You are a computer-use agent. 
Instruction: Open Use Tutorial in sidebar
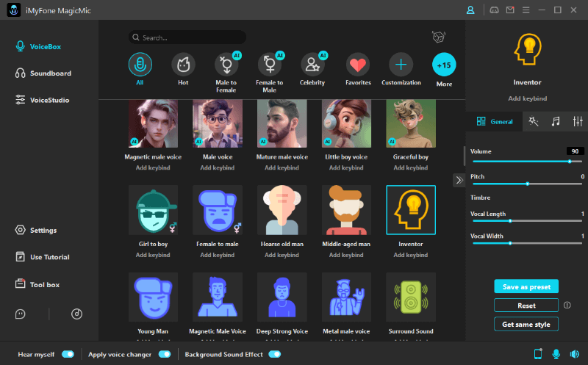point(43,257)
